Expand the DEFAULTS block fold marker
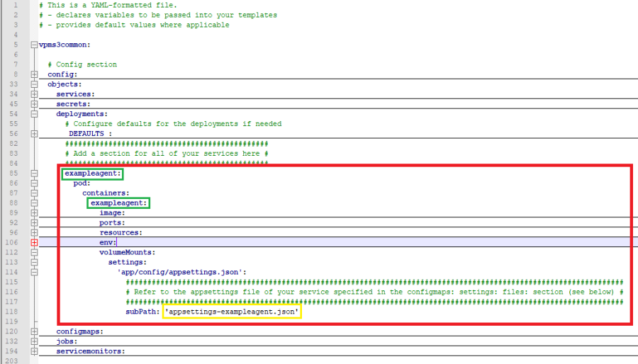 point(33,133)
